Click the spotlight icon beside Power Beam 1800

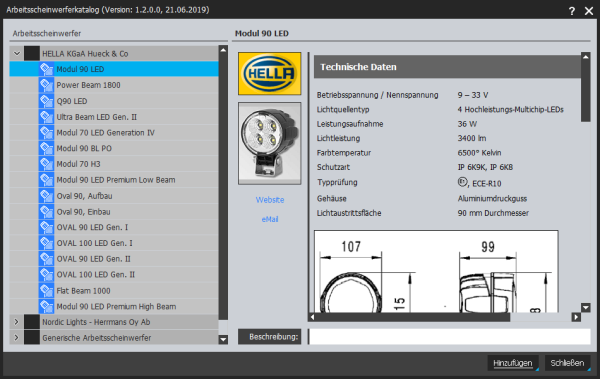pos(46,85)
